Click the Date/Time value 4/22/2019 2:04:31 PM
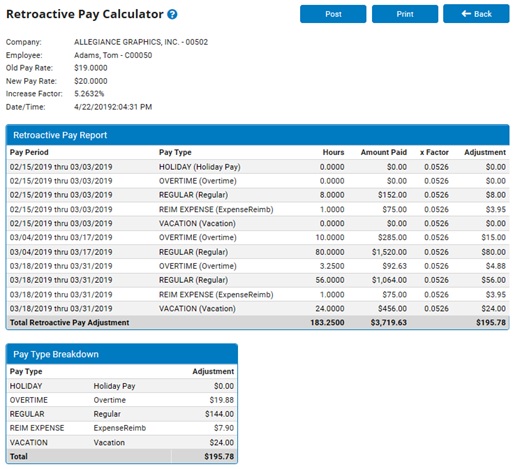Image resolution: width=513 pixels, height=469 pixels. 113,107
